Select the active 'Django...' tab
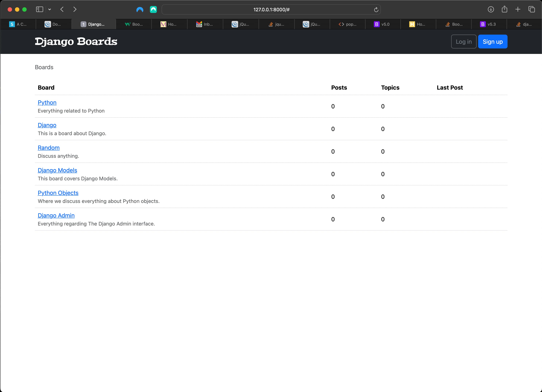Screen dimensions: 542x392 93,24
